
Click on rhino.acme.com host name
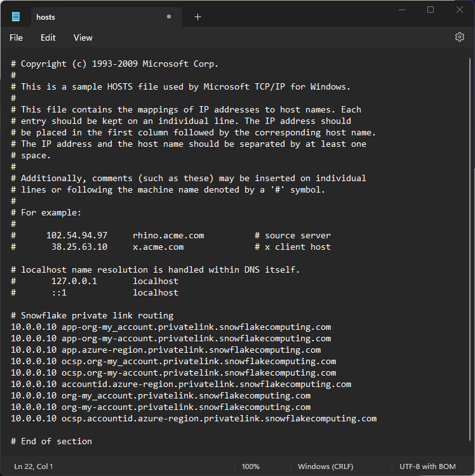click(168, 235)
